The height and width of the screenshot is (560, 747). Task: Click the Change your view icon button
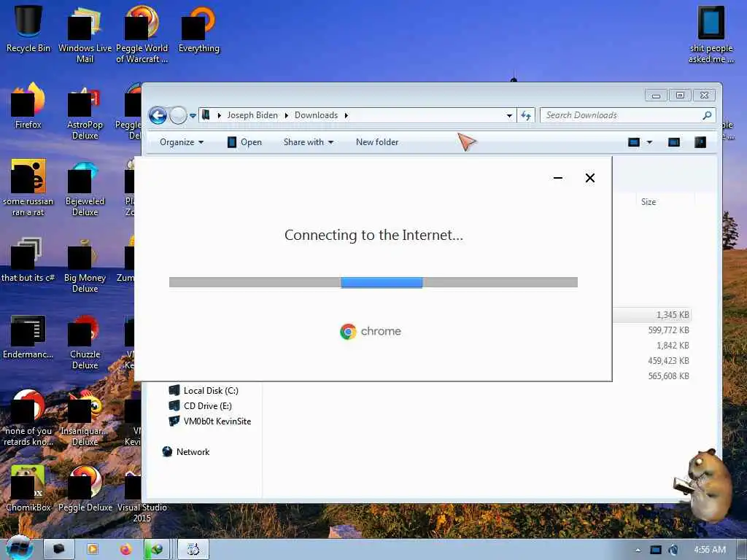point(634,142)
